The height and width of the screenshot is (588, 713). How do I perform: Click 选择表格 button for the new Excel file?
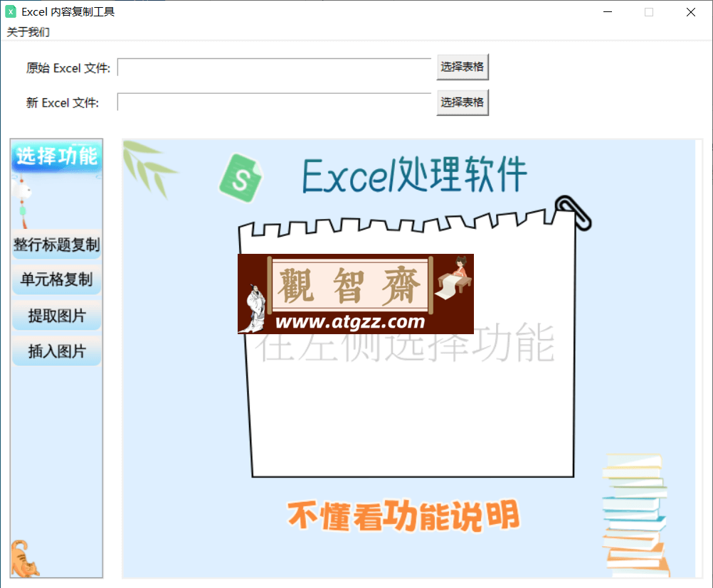463,102
